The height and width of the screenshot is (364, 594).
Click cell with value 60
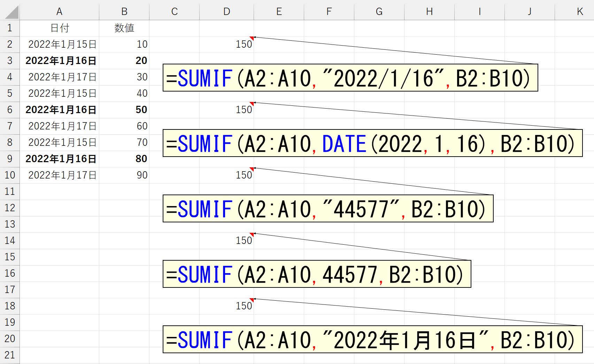pyautogui.click(x=124, y=126)
